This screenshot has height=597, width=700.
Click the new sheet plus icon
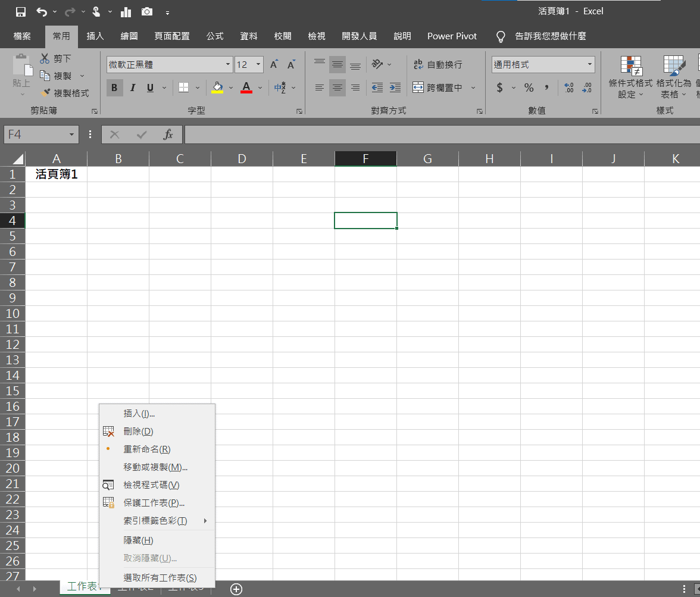pyautogui.click(x=236, y=589)
